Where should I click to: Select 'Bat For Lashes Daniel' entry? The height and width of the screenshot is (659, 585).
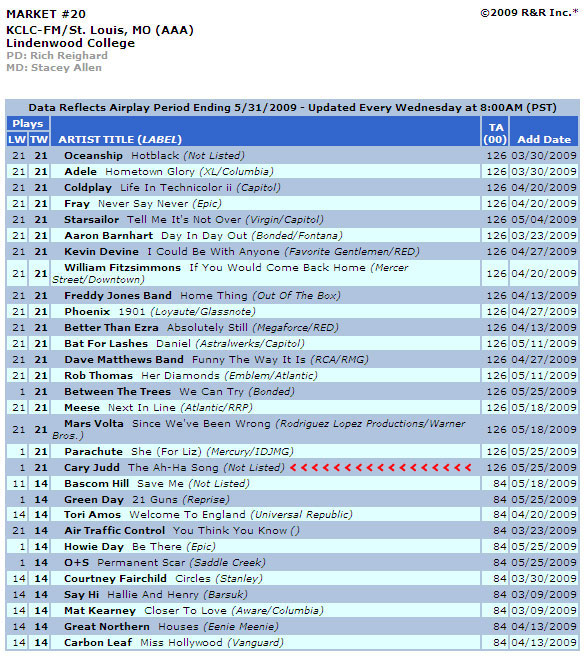[x=184, y=343]
